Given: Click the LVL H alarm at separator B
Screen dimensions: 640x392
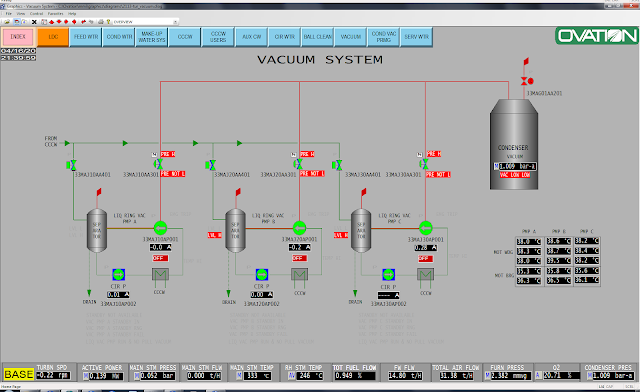Looking at the screenshot, I should point(214,235).
